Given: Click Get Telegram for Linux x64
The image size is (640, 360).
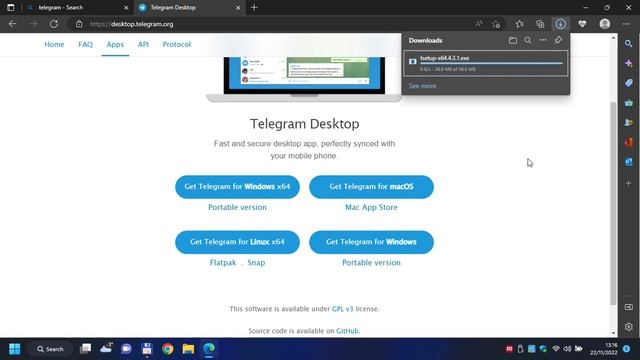Looking at the screenshot, I should click(237, 242).
